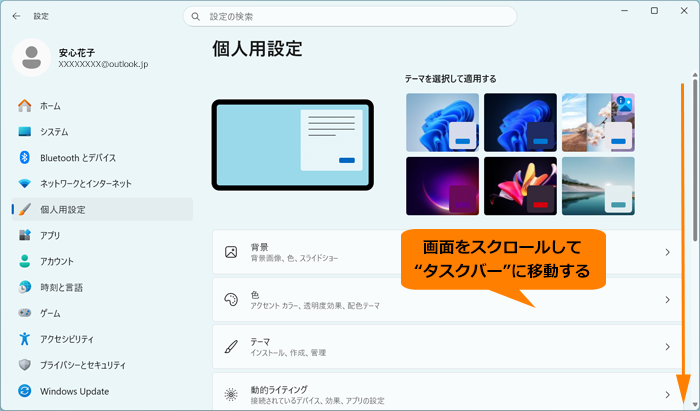Viewport: 700px width, 411px height.
Task: Click the personalization paintbrush icon
Action: point(25,209)
